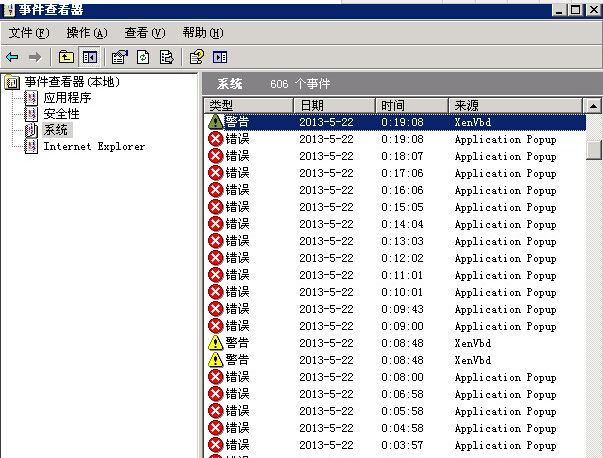Sort events by 类型 column header
The image size is (603, 458).
point(247,105)
